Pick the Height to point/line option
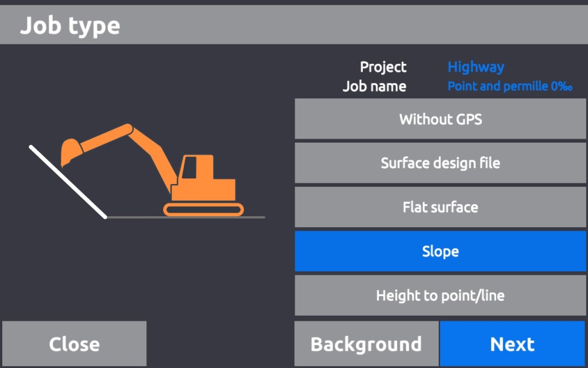 pos(440,296)
